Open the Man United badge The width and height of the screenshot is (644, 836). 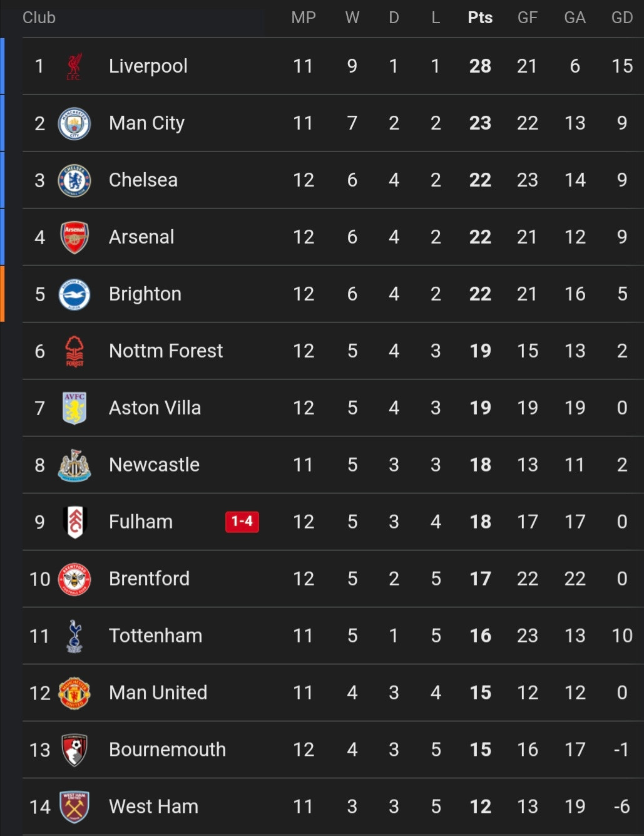(74, 693)
